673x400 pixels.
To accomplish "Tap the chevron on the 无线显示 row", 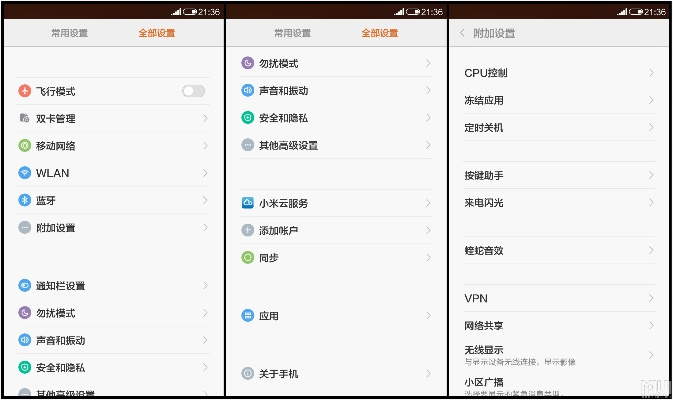I will point(652,355).
